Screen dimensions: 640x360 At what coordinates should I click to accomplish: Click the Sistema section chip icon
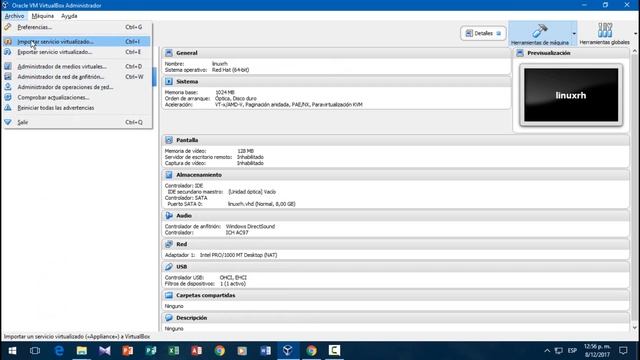point(169,82)
